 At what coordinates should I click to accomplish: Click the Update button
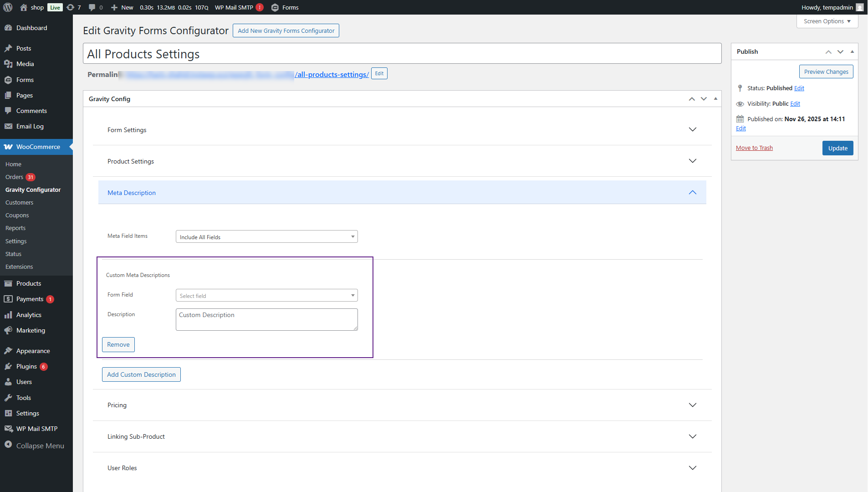pos(838,148)
